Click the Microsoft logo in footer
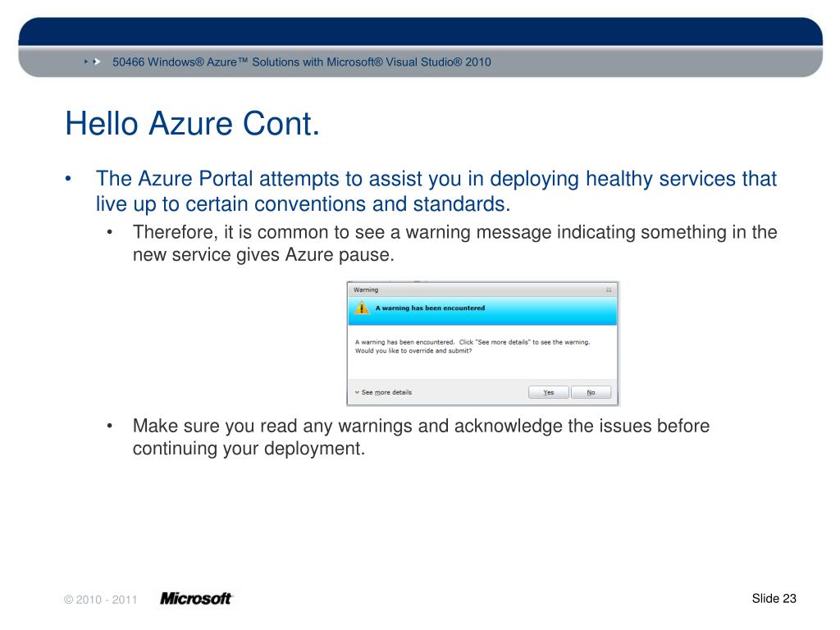 click(x=195, y=598)
